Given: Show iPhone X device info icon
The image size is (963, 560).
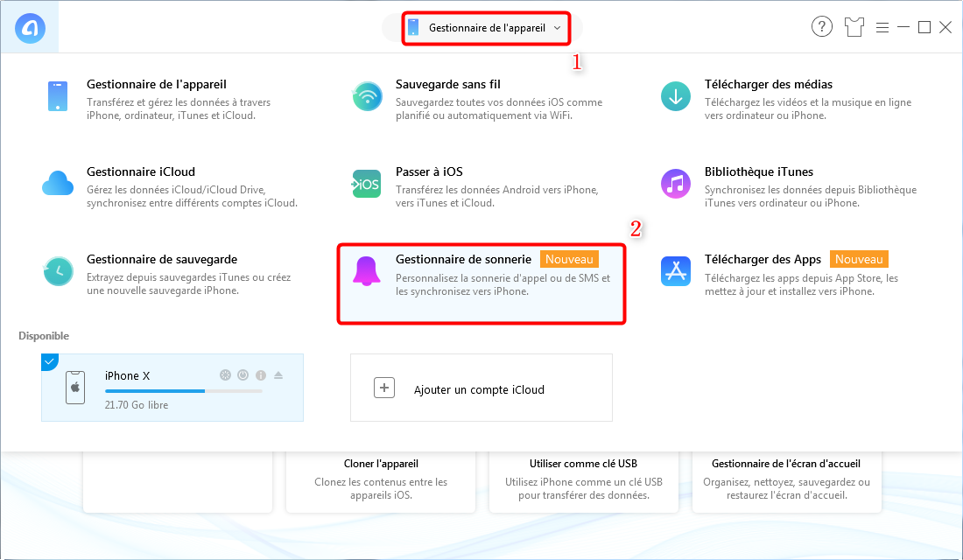Looking at the screenshot, I should click(261, 375).
